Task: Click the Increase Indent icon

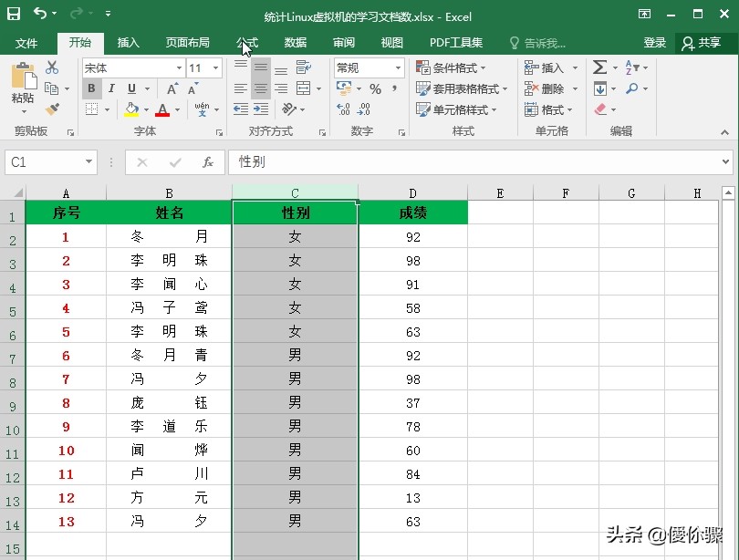Action: click(x=261, y=109)
